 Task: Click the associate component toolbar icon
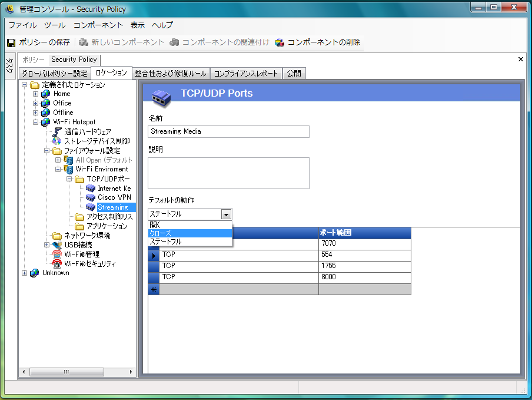(x=174, y=42)
